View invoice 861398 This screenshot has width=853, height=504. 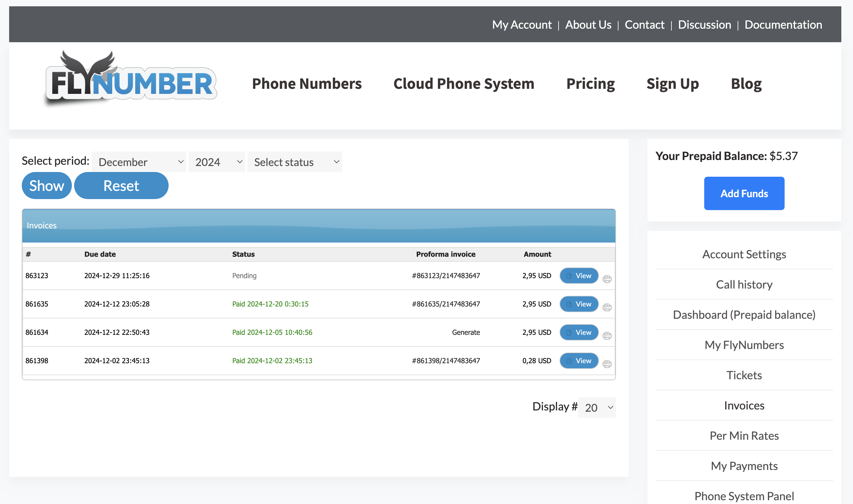579,361
